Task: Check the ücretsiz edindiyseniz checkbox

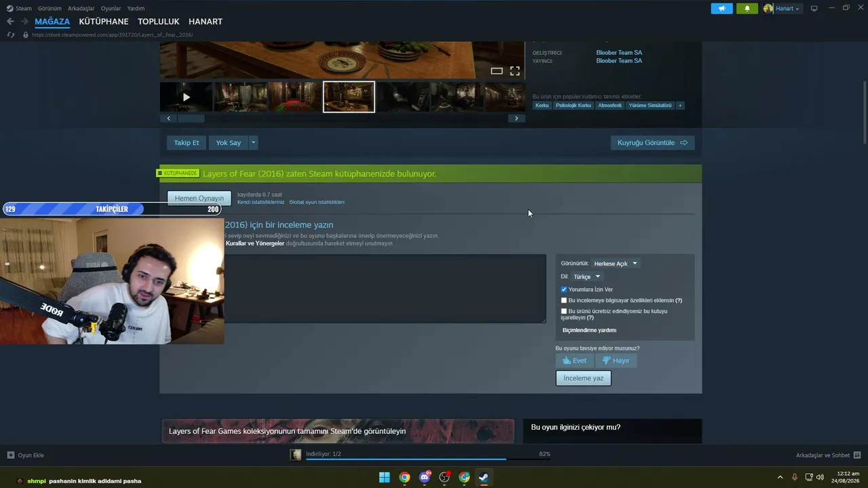Action: click(564, 311)
